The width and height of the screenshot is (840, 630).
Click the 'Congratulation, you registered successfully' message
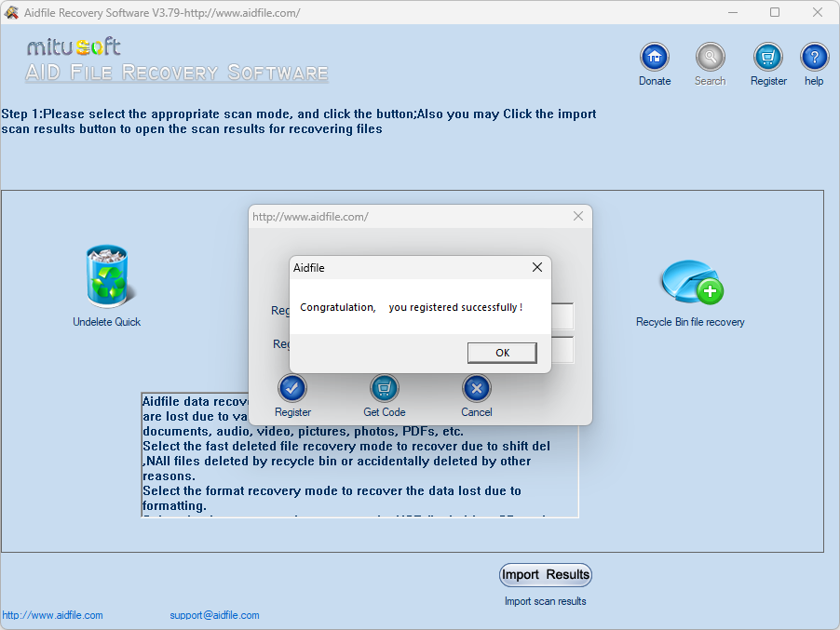[411, 307]
